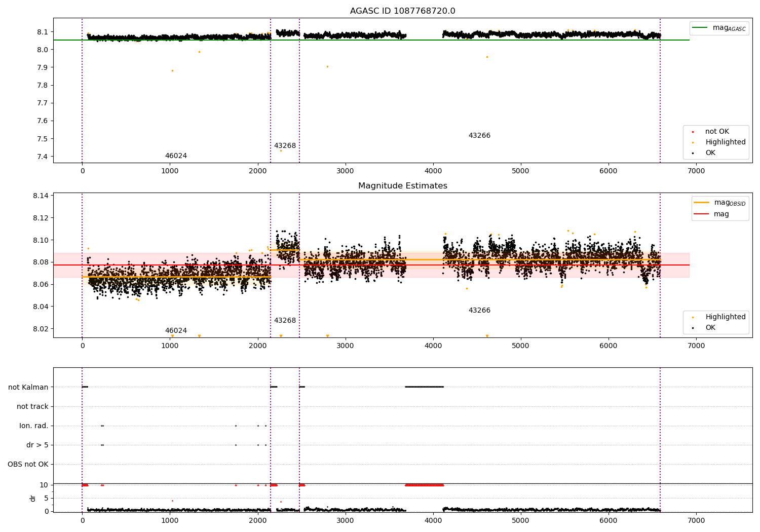Viewport: 760px width, 532px height.
Task: Click the 'dr > 5' row label
Action: point(37,445)
